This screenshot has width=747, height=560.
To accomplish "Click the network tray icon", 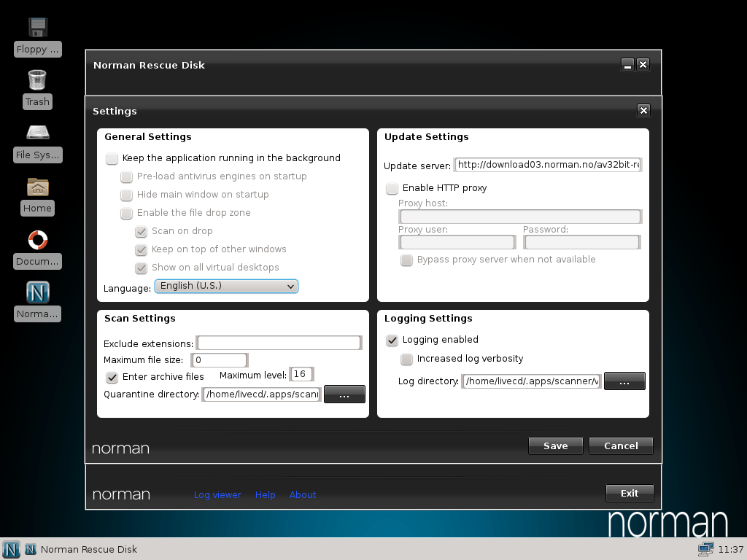I will click(705, 549).
